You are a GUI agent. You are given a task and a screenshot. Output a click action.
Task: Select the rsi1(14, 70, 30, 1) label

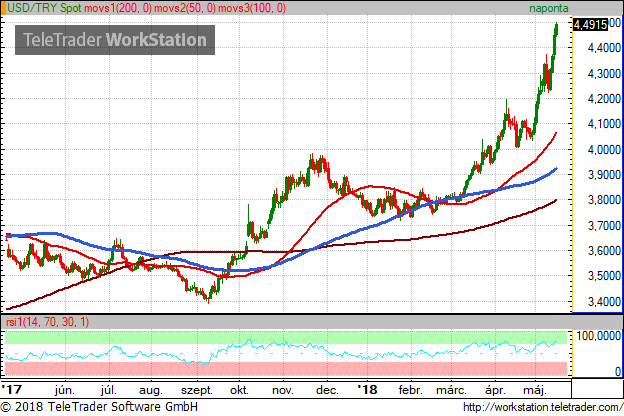tap(47, 322)
